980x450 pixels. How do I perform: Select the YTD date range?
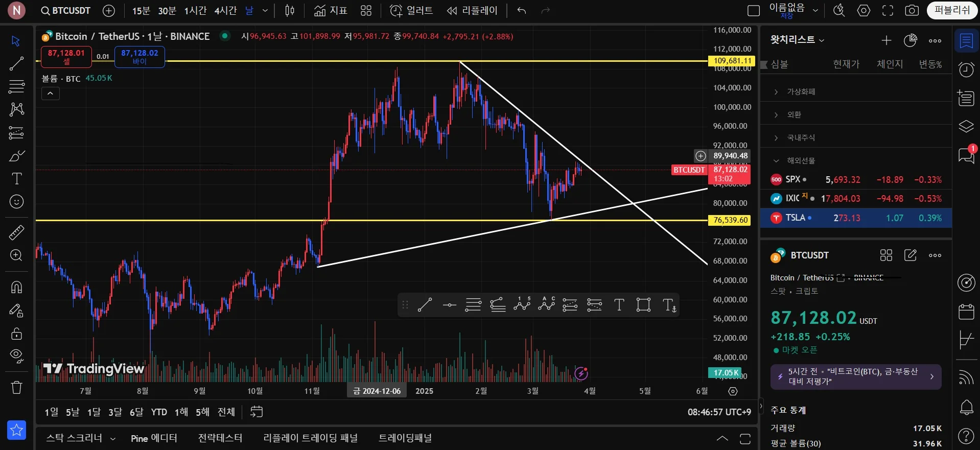[x=159, y=412]
